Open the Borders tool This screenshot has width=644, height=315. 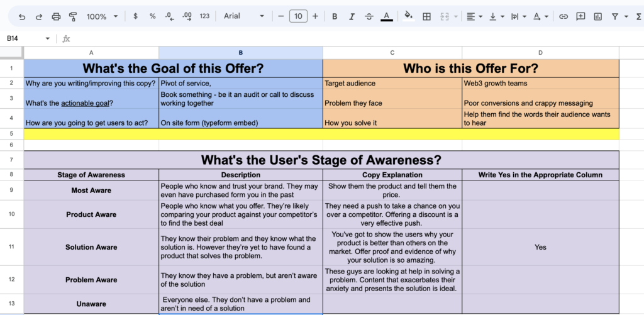click(426, 16)
